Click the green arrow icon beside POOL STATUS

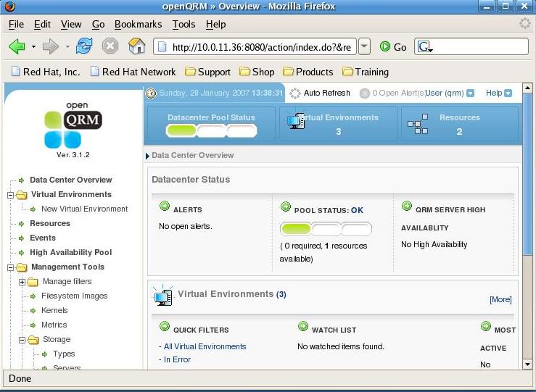[286, 207]
